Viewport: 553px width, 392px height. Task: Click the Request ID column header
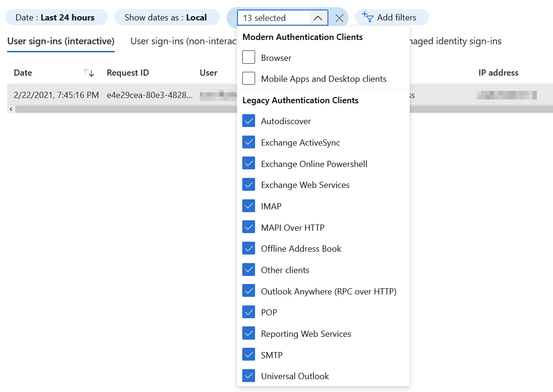pyautogui.click(x=128, y=73)
